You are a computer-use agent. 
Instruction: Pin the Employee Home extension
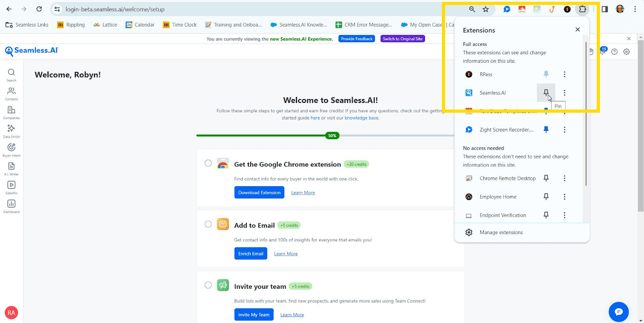click(x=546, y=197)
